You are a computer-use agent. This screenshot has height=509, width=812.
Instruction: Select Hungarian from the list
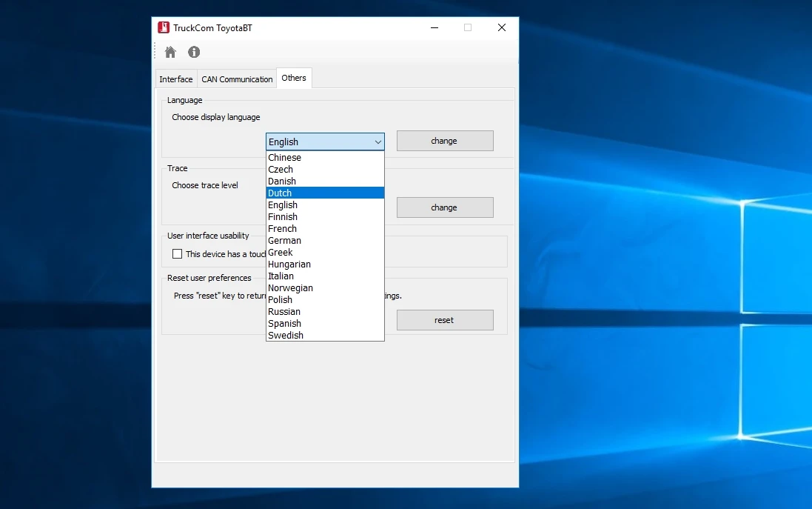(324, 264)
